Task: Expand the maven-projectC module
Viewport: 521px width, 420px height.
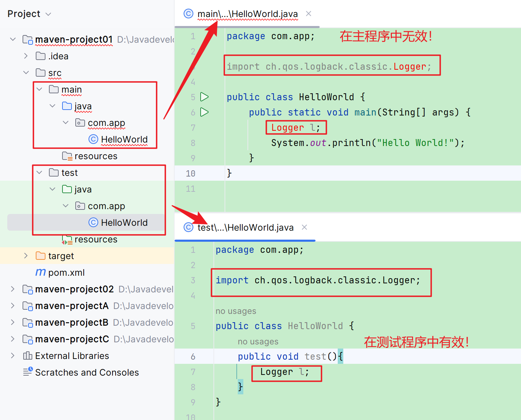Action: click(13, 339)
